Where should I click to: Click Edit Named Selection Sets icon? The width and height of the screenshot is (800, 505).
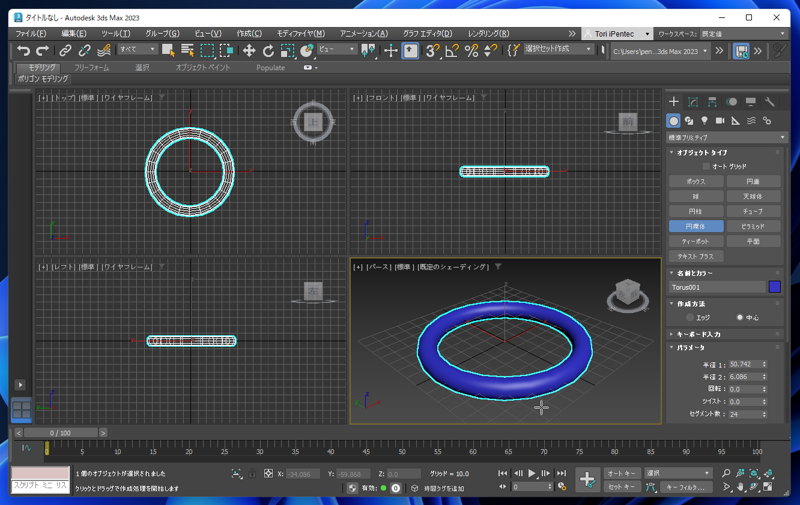point(514,50)
